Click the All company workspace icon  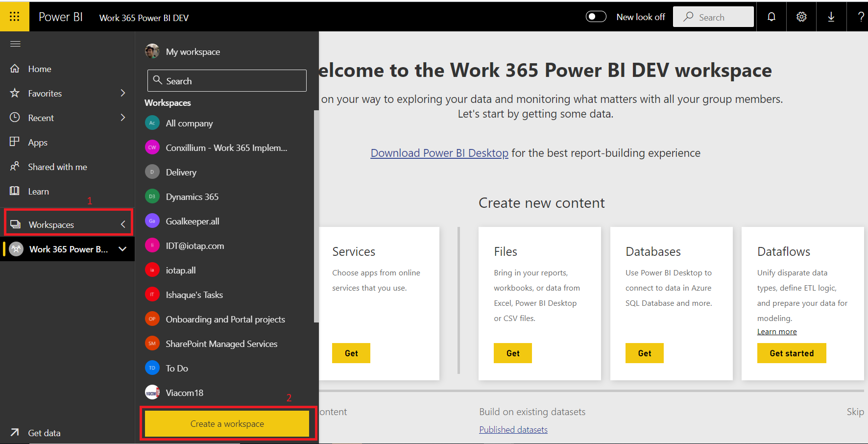[152, 123]
